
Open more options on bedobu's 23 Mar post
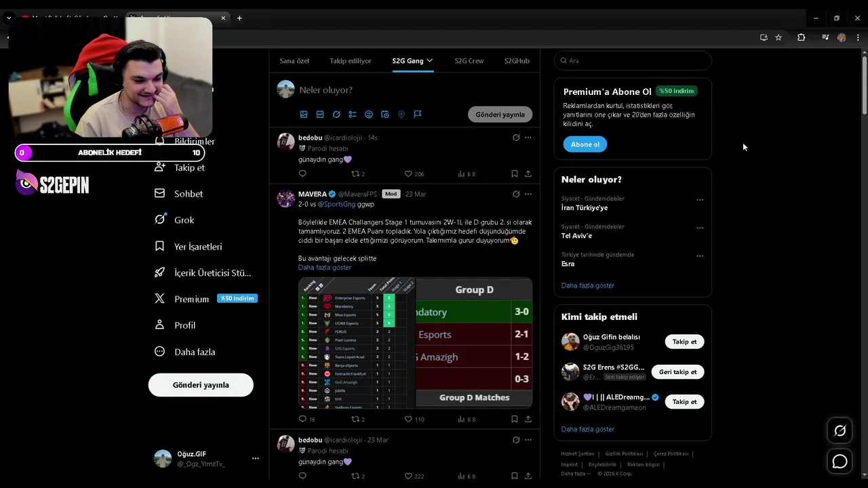point(528,440)
